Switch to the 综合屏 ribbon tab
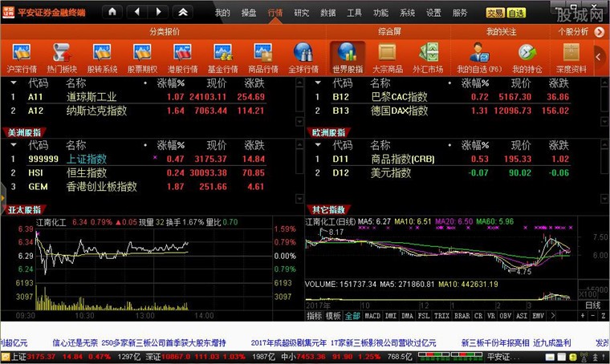Screen dimensions: 610x364 click(x=389, y=32)
